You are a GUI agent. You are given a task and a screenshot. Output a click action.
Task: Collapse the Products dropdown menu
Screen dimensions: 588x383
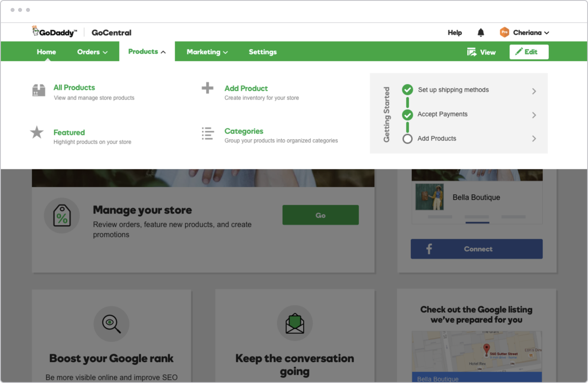point(147,52)
